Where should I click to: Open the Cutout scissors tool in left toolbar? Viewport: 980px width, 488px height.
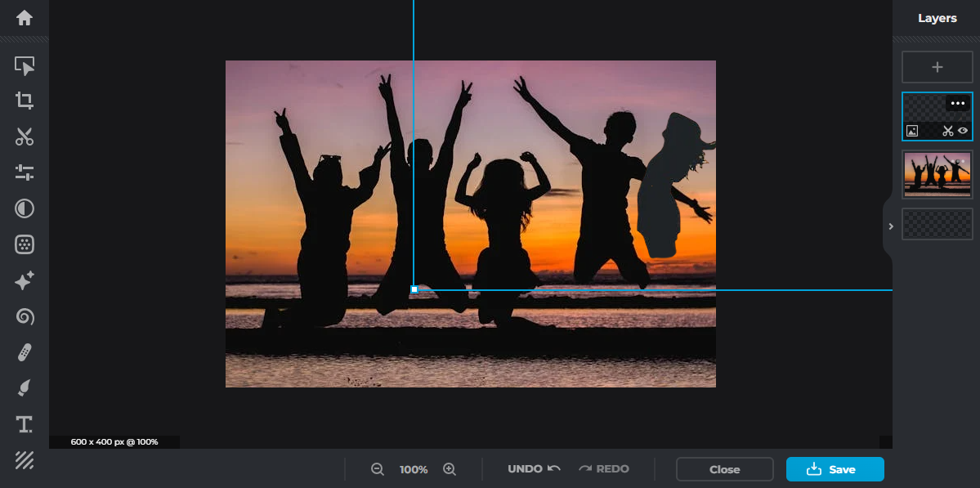25,137
